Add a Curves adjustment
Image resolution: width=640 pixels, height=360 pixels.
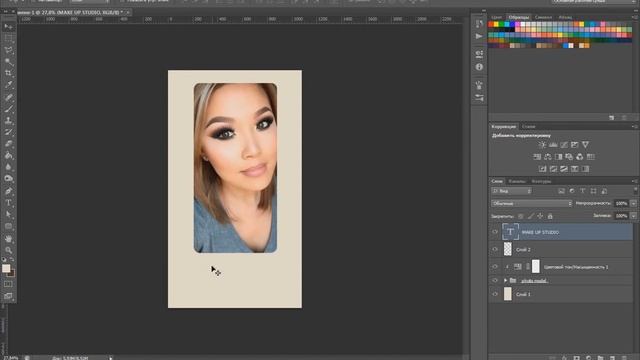pyautogui.click(x=564, y=144)
